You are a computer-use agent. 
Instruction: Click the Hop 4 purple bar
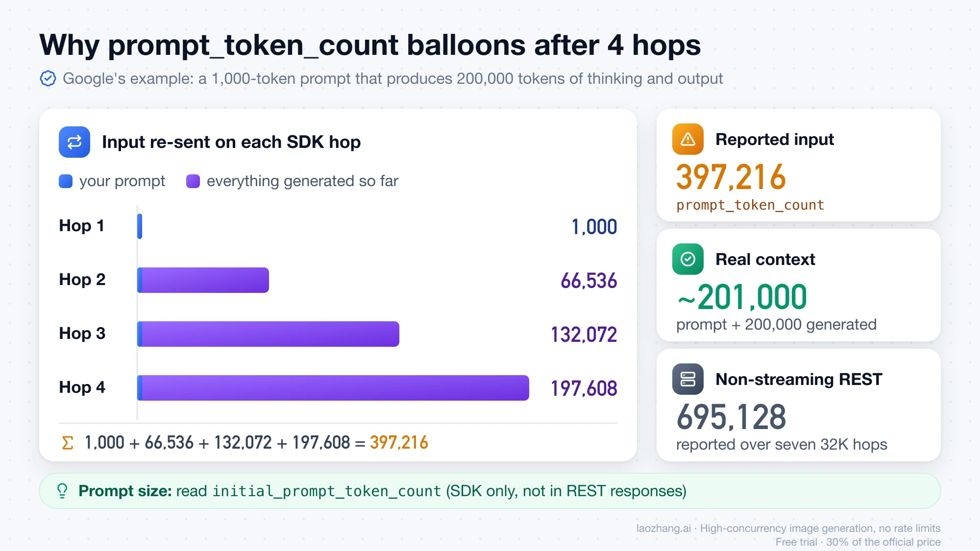point(336,388)
